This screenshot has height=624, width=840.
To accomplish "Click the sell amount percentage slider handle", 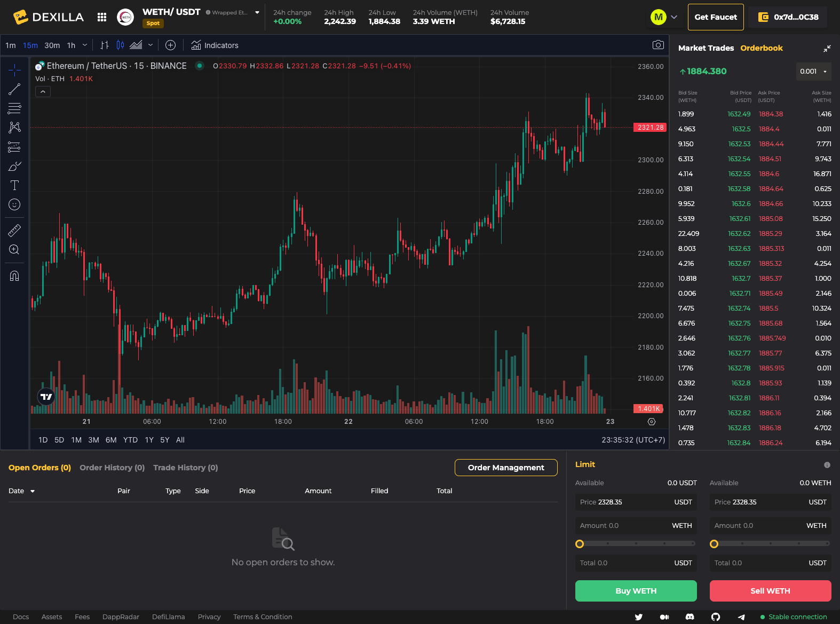I will [x=714, y=544].
